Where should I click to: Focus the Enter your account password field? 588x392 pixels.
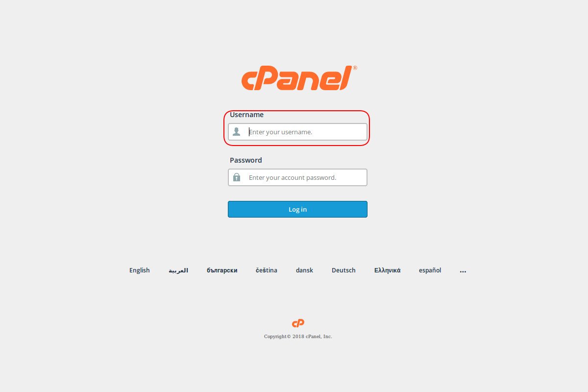click(297, 177)
